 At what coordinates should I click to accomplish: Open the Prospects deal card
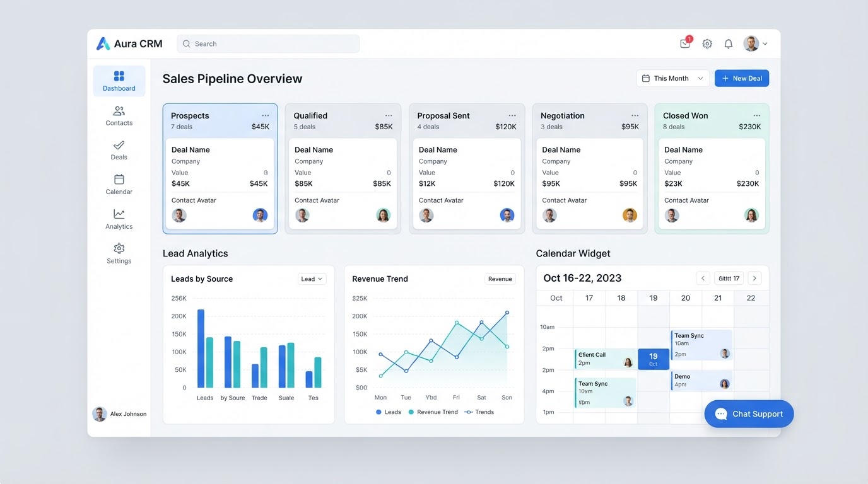pos(220,183)
